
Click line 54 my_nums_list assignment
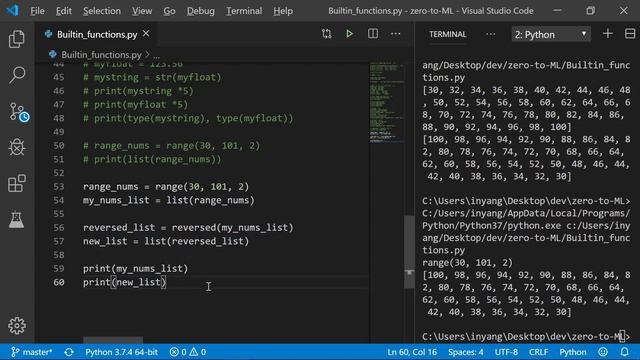(169, 200)
